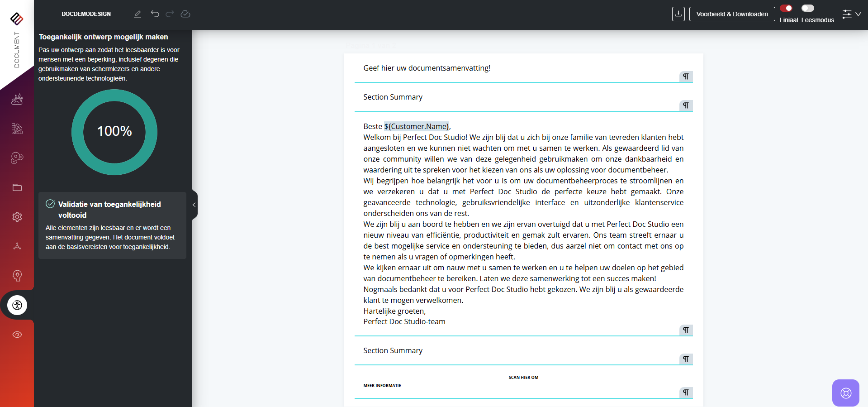This screenshot has height=407, width=868.
Task: Open the folder icon in the sidebar
Action: [17, 187]
